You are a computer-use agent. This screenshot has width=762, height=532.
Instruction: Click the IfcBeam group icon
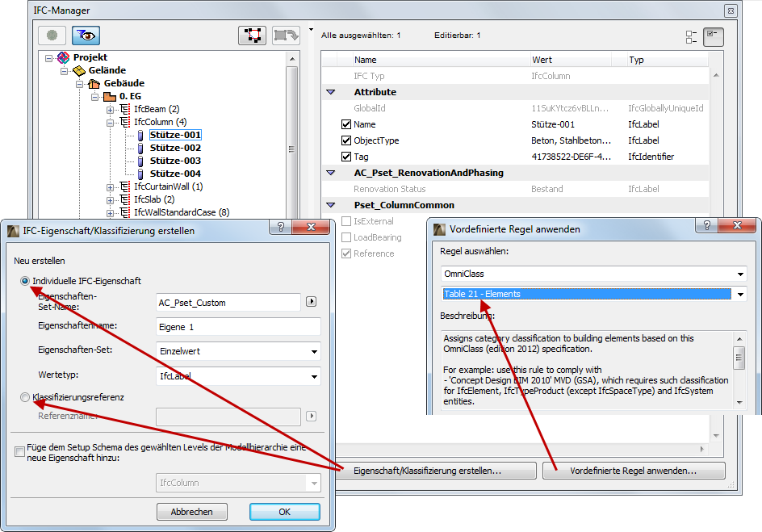point(125,109)
